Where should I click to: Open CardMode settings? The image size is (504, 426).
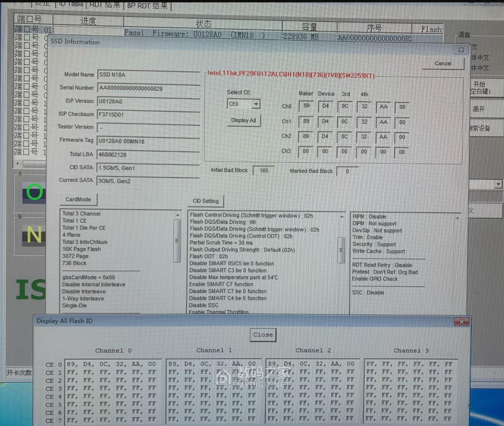(78, 200)
